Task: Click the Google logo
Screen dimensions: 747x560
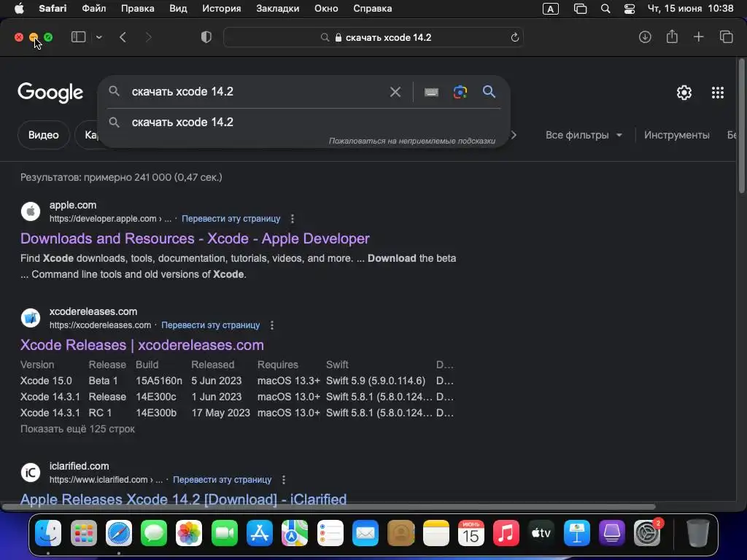Action: 50,93
